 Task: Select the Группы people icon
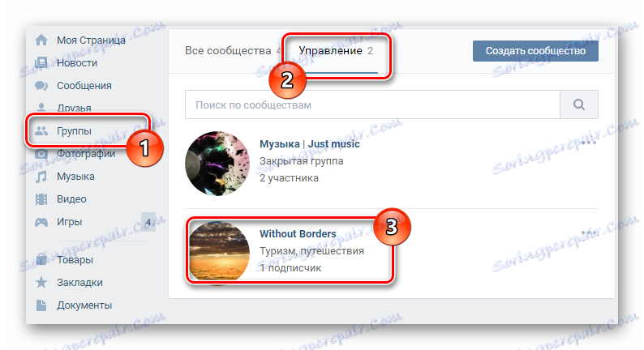coord(41,131)
